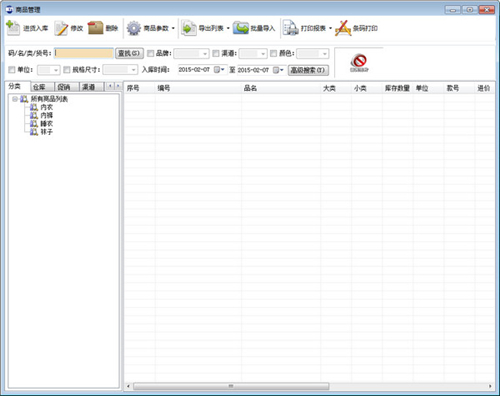
Task: Open 商品参数 gear settings icon
Action: (x=134, y=28)
